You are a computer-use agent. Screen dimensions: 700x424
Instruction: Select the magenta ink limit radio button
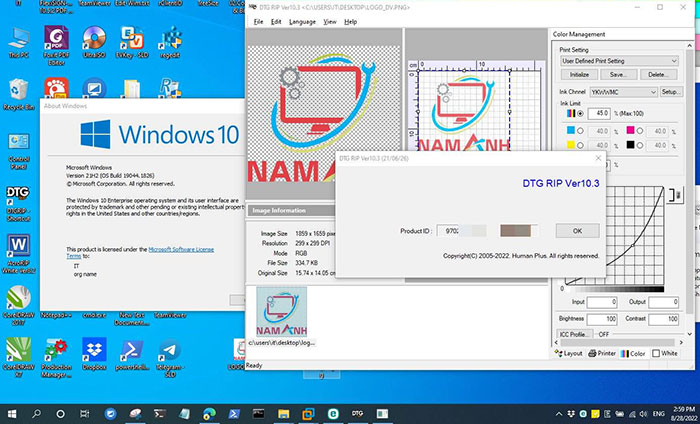point(640,130)
